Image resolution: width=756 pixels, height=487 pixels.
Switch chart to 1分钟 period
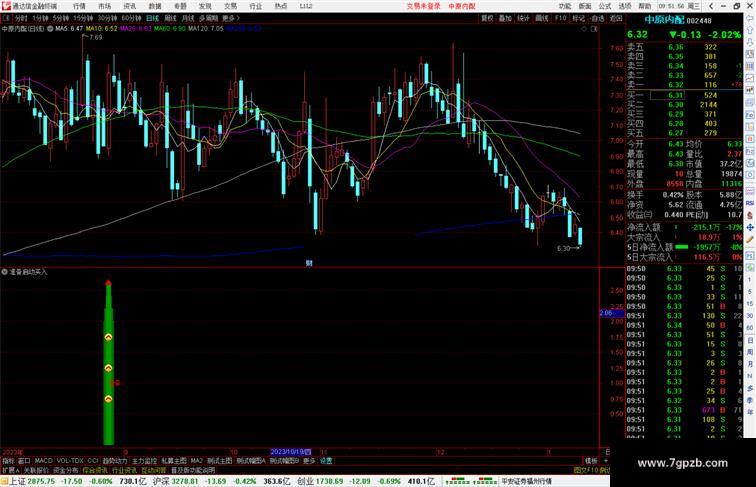40,18
